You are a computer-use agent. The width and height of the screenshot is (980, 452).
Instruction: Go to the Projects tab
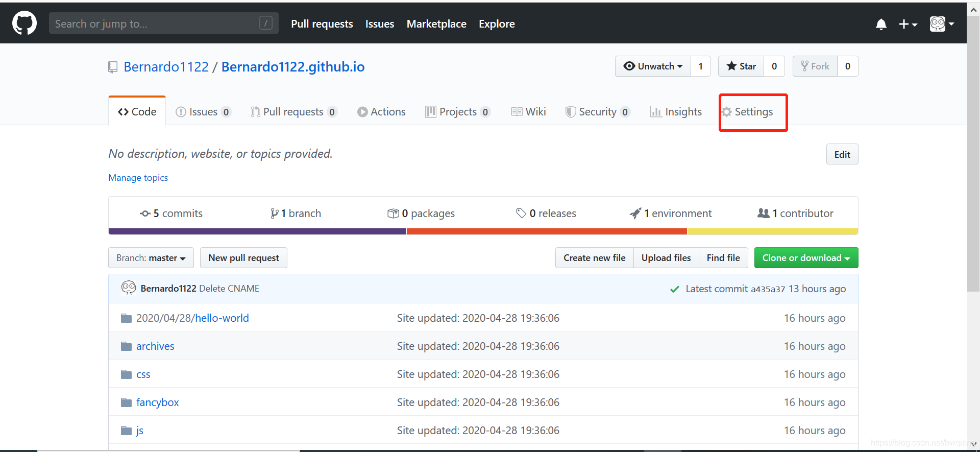click(x=458, y=112)
